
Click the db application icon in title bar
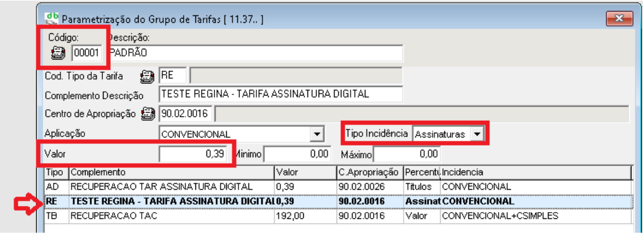tap(51, 18)
